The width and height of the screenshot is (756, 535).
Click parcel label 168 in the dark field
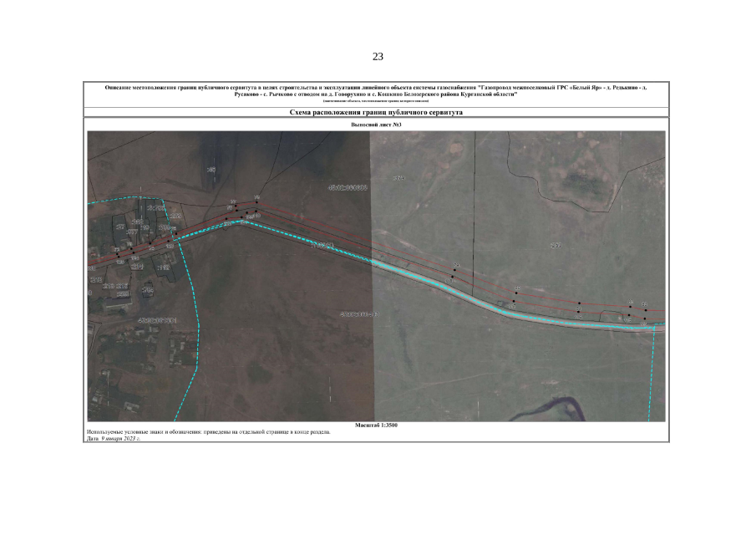point(211,170)
